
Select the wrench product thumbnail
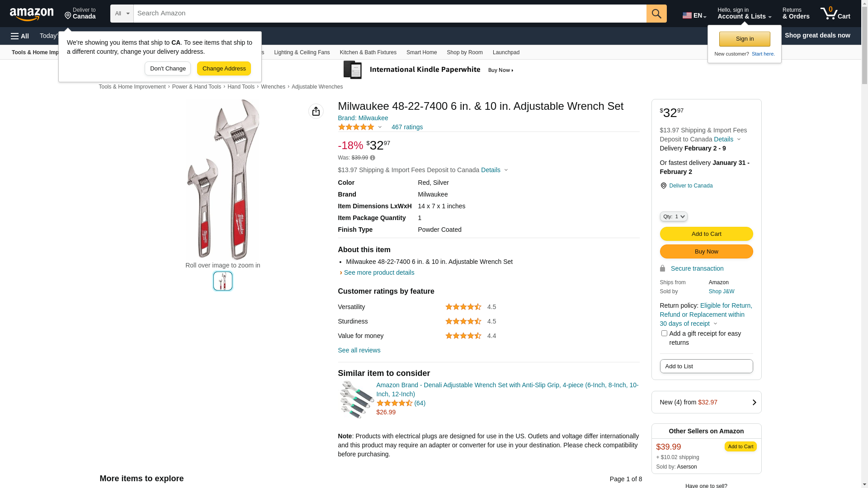[223, 281]
